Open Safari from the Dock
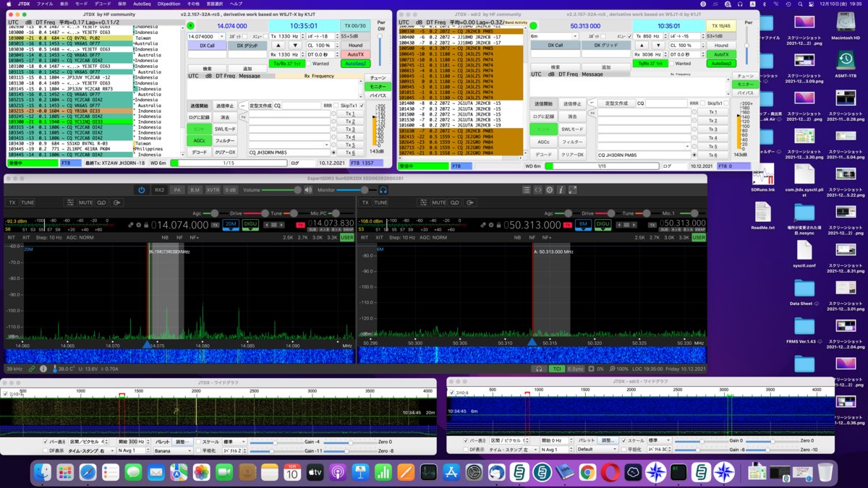 (88, 473)
